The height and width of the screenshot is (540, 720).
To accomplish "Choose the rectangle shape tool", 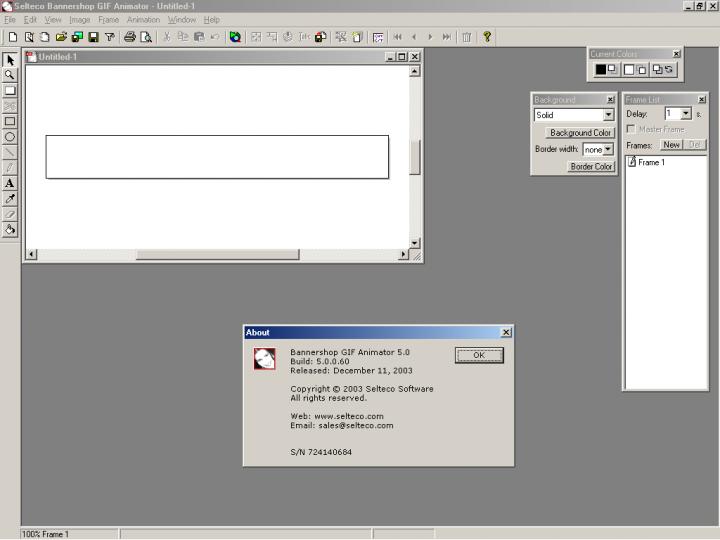I will [10, 121].
